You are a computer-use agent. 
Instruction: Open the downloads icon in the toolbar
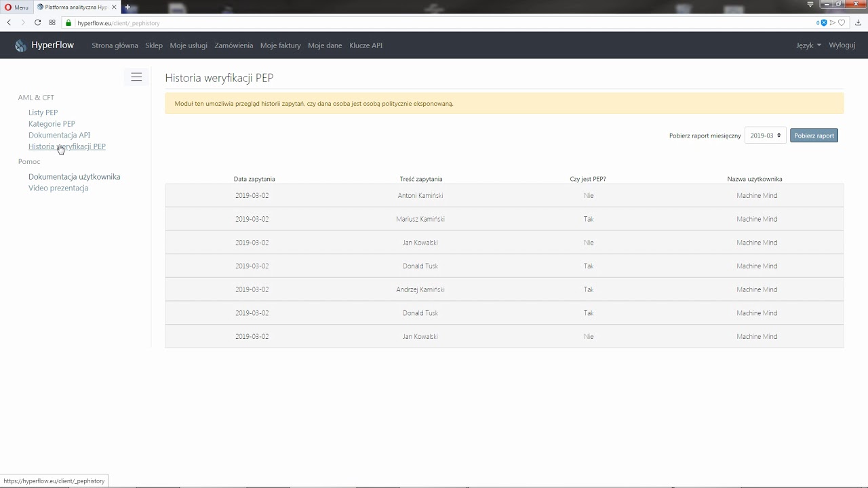859,22
